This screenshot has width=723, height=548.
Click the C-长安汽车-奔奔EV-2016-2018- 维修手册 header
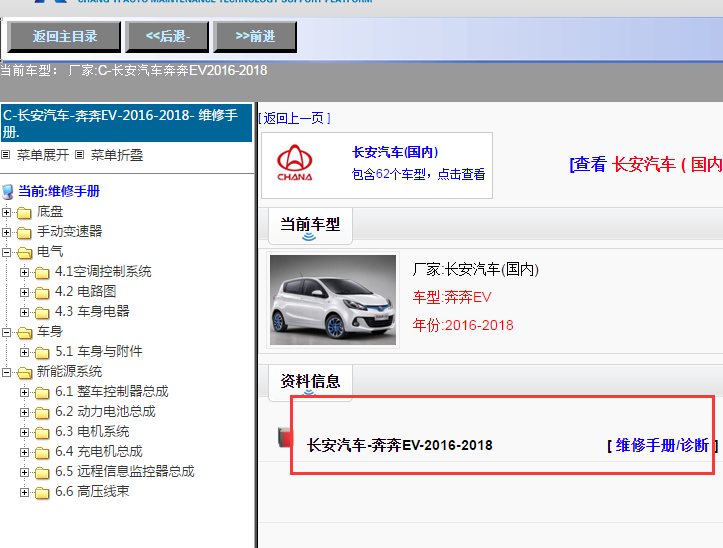(x=126, y=123)
